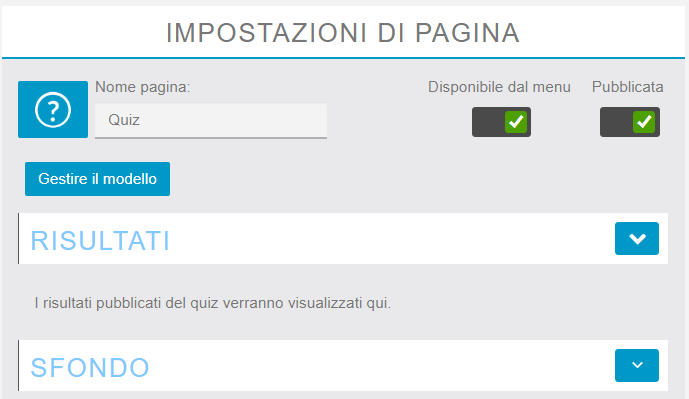The image size is (689, 399).
Task: Click the down-arrow icon in the RISULTATI bar
Action: (x=637, y=239)
